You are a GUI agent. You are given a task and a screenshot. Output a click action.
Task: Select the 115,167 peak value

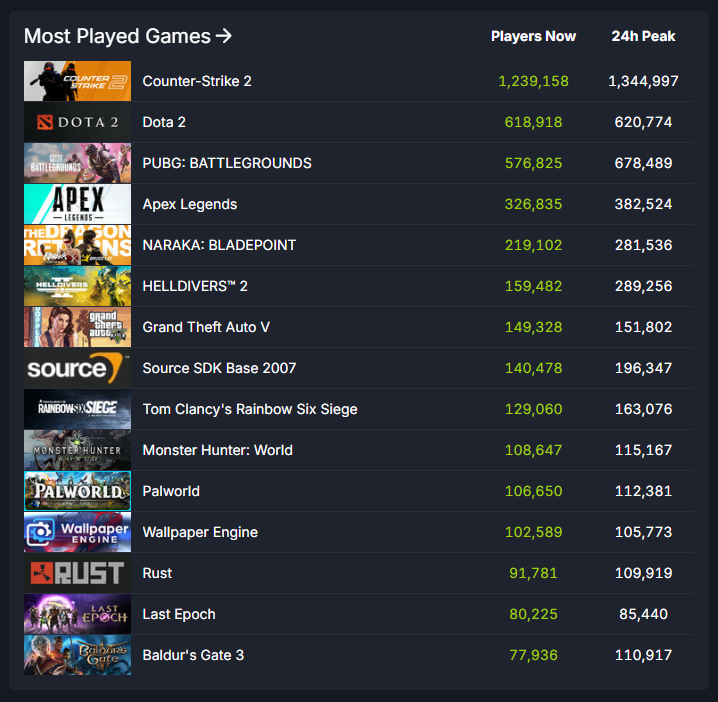(643, 450)
